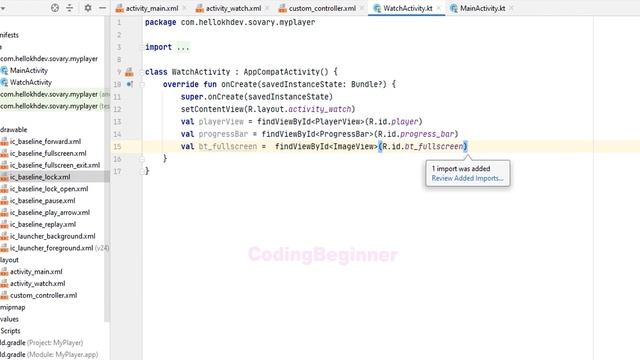Open WatchActivity in project tree
The image size is (640, 360).
click(31, 82)
